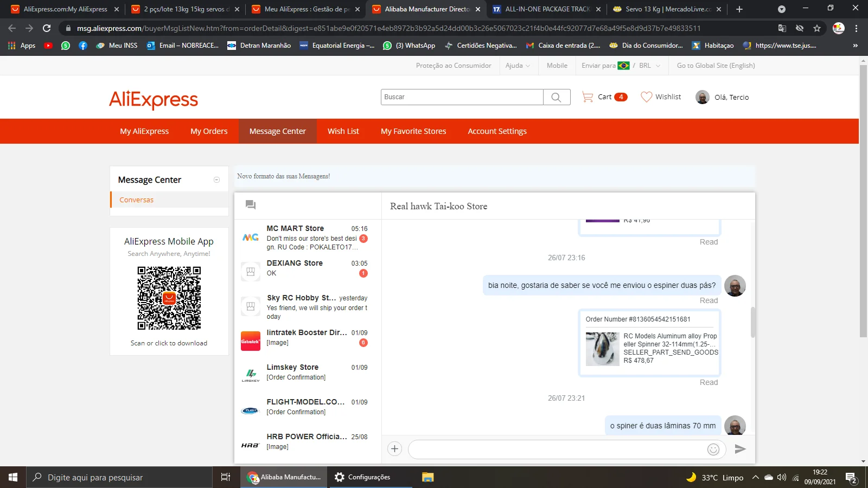The width and height of the screenshot is (868, 488).
Task: Open the Enviar para / BRL dropdown
Action: (621, 66)
